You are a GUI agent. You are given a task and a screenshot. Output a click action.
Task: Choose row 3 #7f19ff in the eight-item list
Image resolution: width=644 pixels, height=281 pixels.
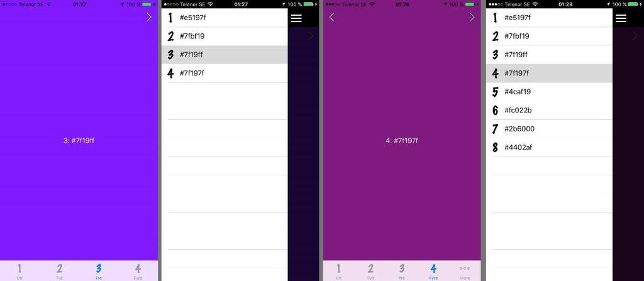coord(549,55)
